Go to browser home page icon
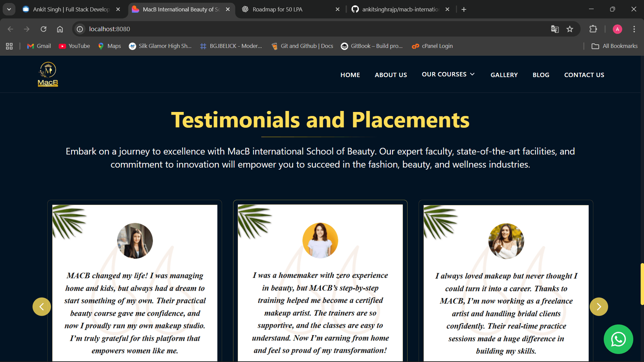Screen dimensions: 644x362 coord(60,29)
